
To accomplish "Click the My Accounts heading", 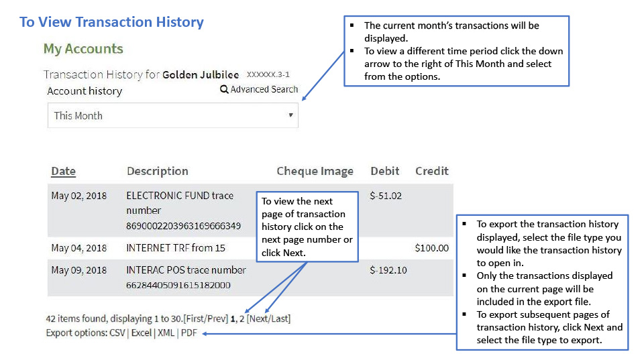I will 83,49.
